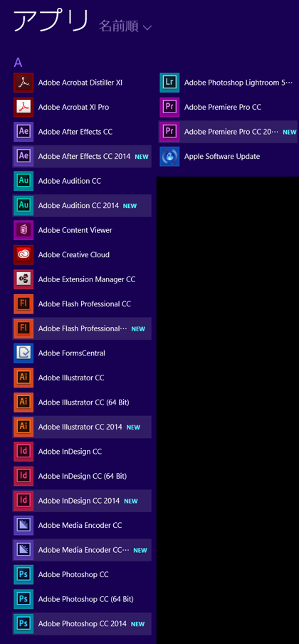Select the 'Apple Software Update' text
Viewport: 299px width, 644px height.
coord(222,157)
